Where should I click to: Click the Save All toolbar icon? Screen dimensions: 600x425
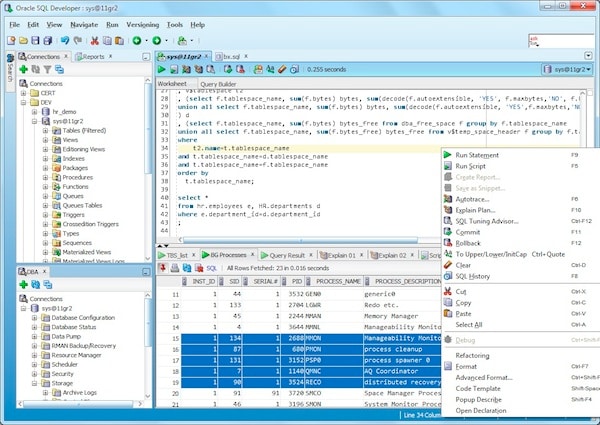48,40
